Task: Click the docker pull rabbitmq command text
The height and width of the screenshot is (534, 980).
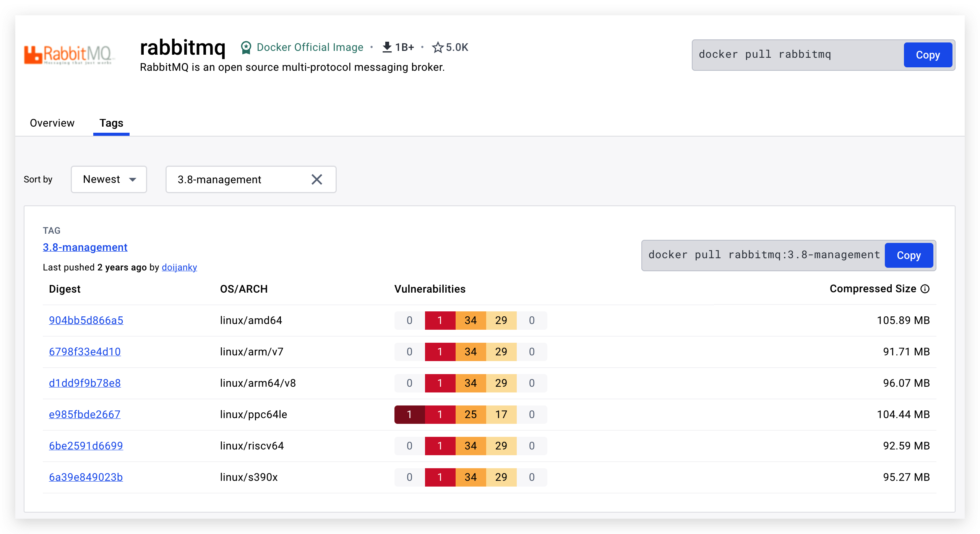Action: click(x=765, y=54)
